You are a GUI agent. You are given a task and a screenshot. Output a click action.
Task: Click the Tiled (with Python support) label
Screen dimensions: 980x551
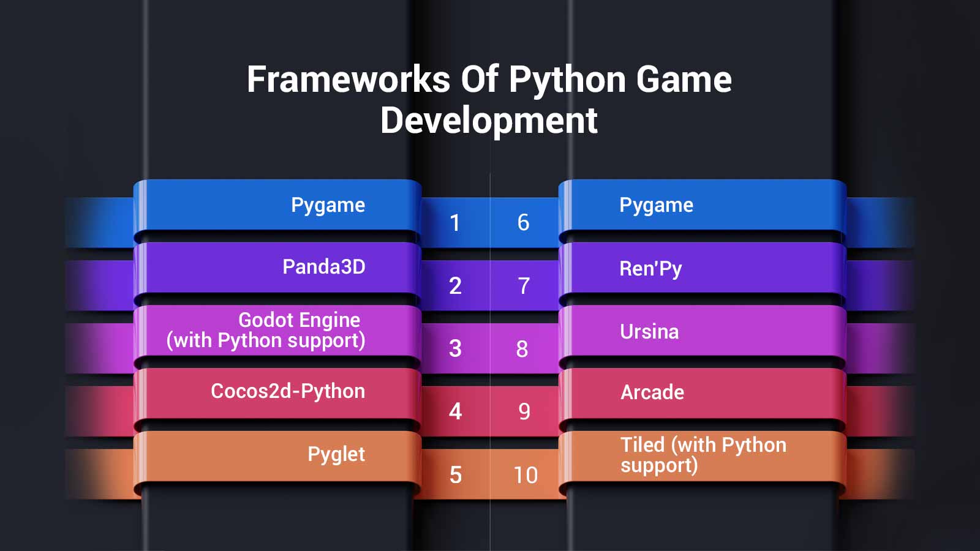click(703, 455)
